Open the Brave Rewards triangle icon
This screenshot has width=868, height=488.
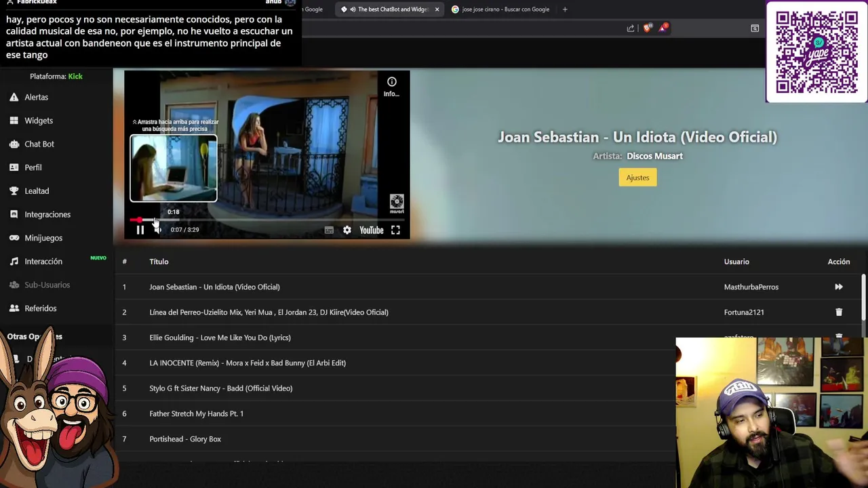[663, 28]
